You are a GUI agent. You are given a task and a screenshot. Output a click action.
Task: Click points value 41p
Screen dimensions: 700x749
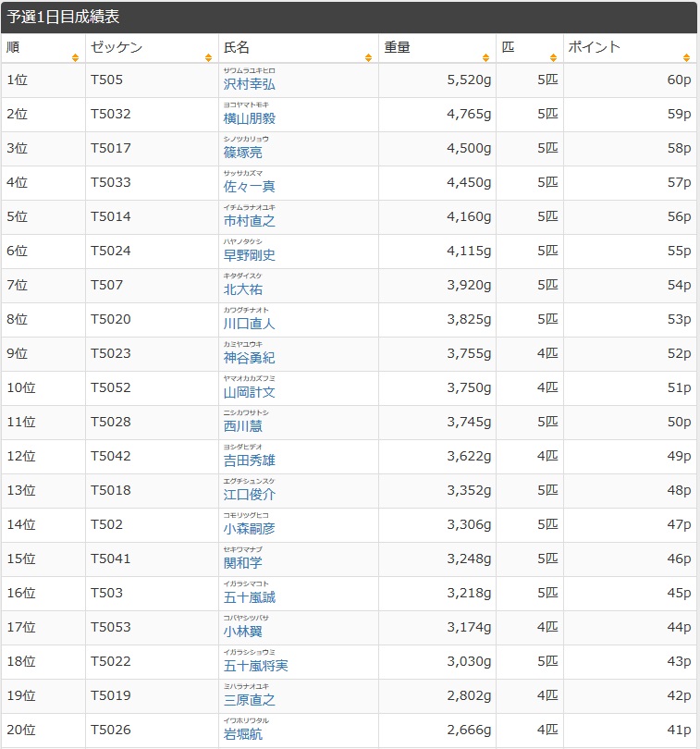[679, 730]
